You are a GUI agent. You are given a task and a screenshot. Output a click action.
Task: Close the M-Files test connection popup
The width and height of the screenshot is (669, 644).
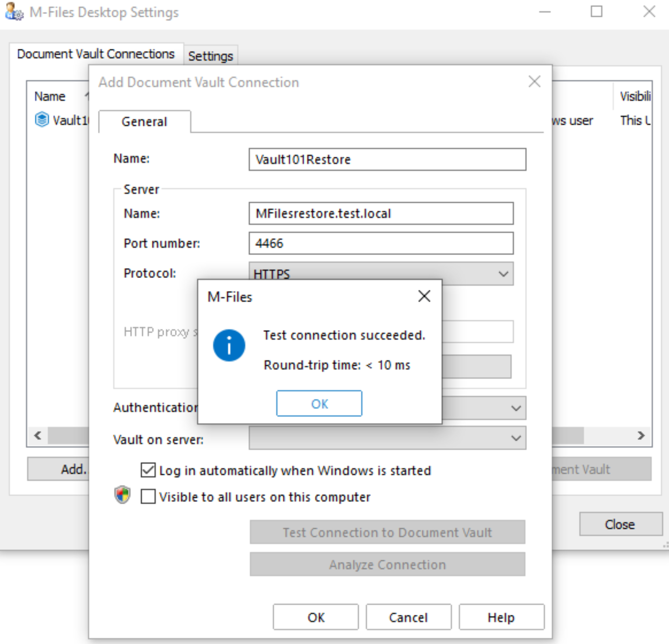pos(424,296)
